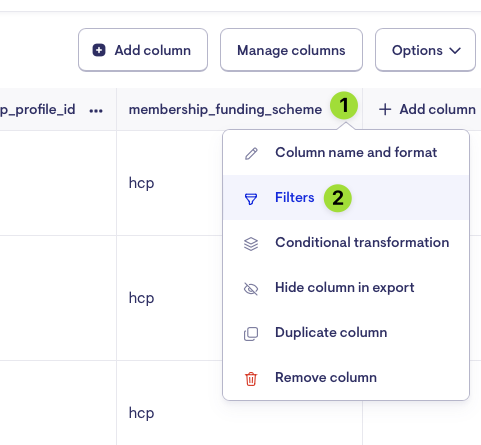Click the Options chevron arrow
Image resolution: width=481 pixels, height=445 pixels.
tap(455, 51)
